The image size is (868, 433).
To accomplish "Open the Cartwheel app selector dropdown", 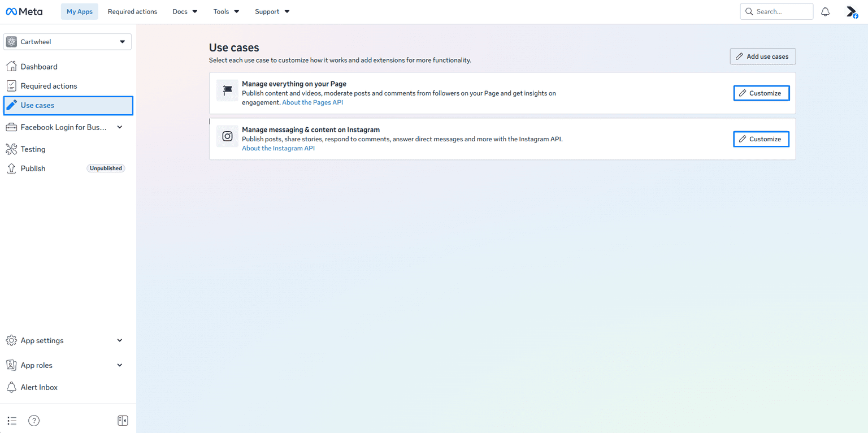I will coord(67,42).
